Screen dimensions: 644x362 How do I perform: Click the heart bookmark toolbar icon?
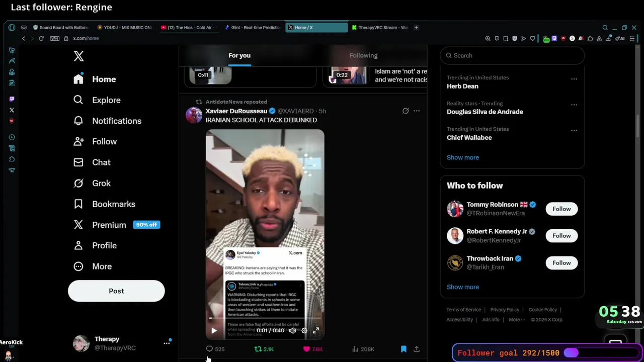click(532, 39)
